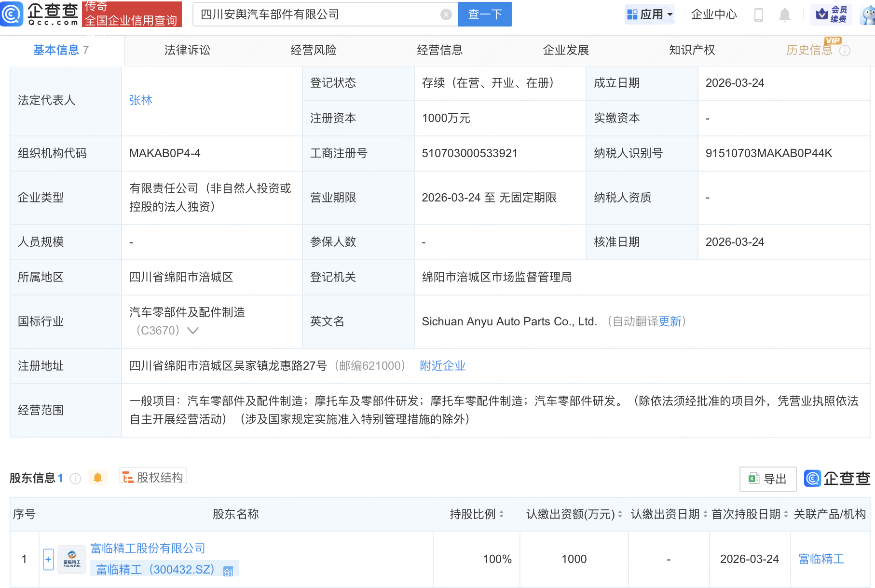875x588 pixels.
Task: Click the notification bell in top bar
Action: tap(784, 14)
